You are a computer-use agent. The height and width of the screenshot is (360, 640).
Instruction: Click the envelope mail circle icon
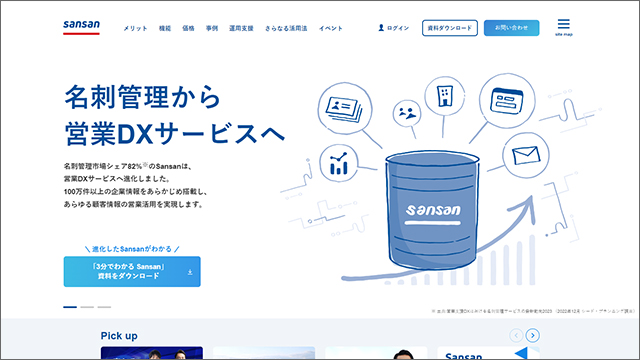click(526, 155)
